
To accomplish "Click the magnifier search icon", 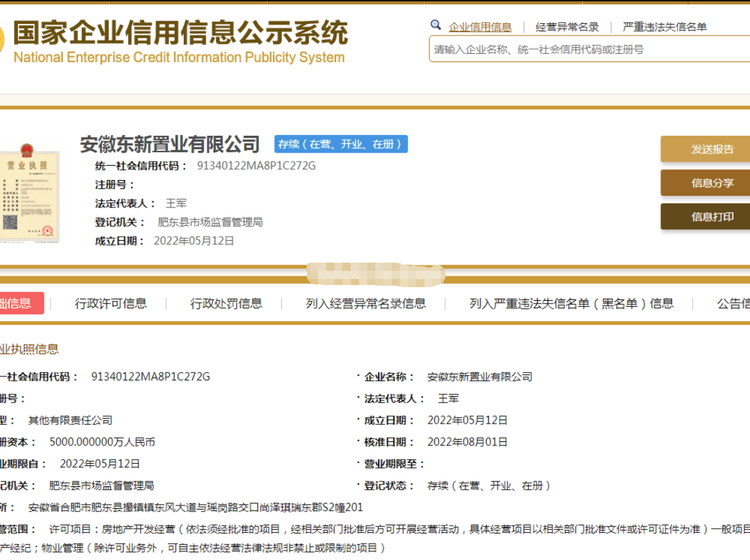I will click(x=436, y=26).
